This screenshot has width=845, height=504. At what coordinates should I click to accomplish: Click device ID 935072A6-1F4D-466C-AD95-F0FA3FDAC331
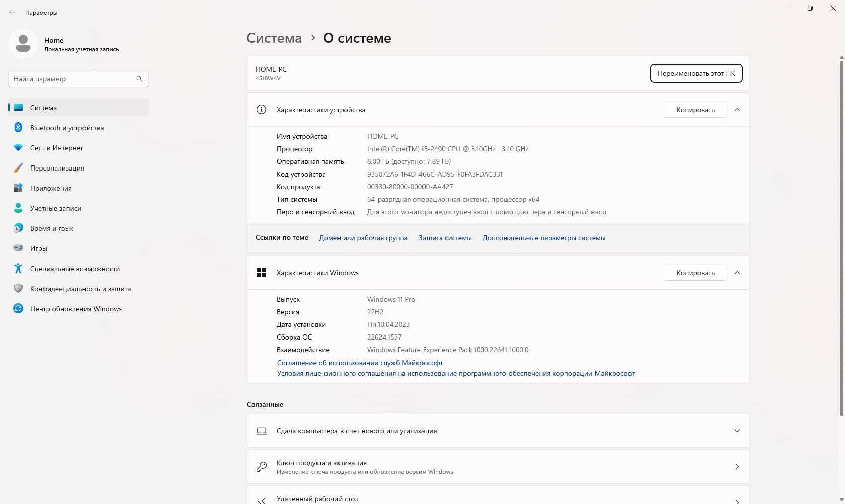tap(435, 174)
